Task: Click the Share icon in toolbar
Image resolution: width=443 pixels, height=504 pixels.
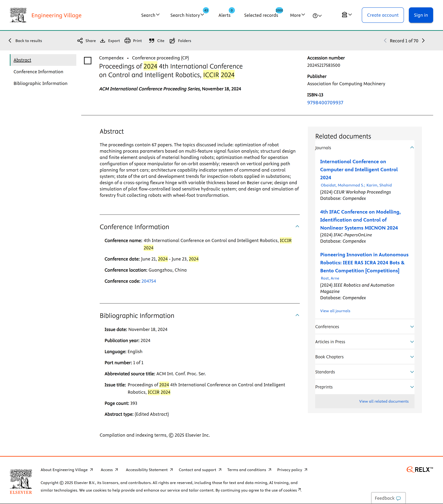Action: 80,41
